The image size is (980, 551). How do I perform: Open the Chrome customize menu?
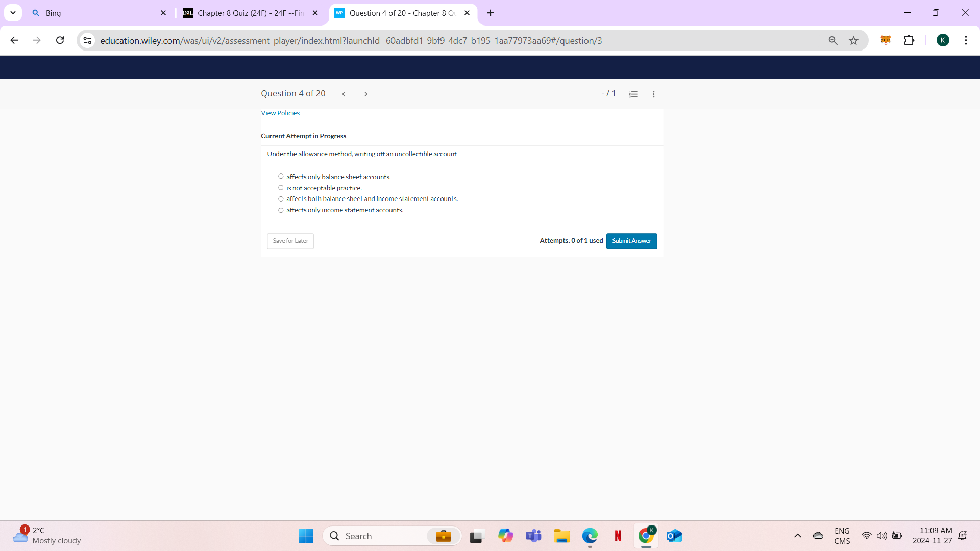(966, 40)
